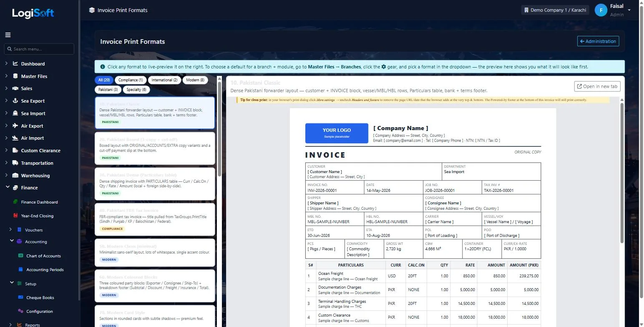Click the Transportation truck icon

(x=15, y=163)
